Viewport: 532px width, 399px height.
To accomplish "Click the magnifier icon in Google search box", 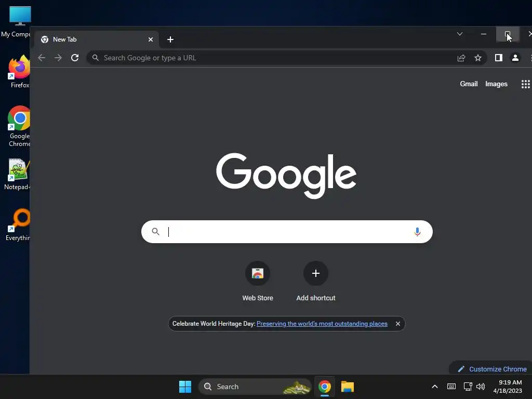I will pos(155,232).
